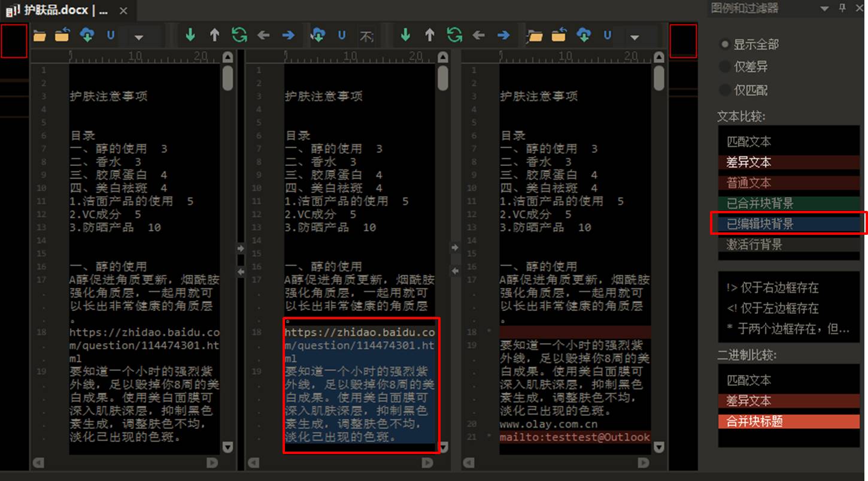This screenshot has height=481, width=868.
Task: Click the middle pane scroll-up arrow
Action: click(442, 58)
